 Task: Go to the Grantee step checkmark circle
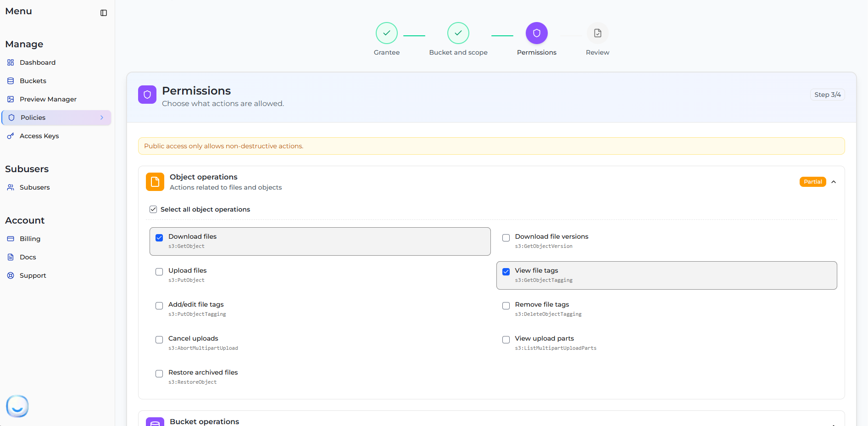(x=387, y=33)
